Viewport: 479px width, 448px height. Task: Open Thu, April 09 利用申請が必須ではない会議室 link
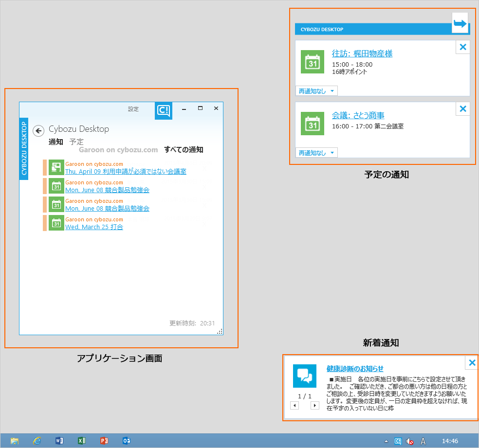[126, 172]
